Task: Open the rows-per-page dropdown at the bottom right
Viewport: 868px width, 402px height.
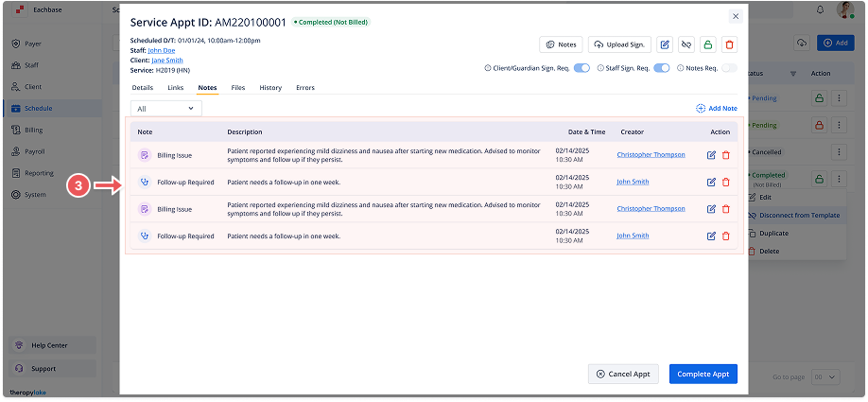Action: 825,376
